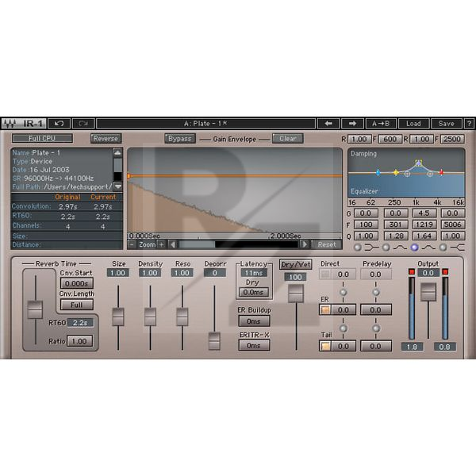Open the preset name display A: Plate - 1
Screen dimensions: 476x476
(205, 124)
